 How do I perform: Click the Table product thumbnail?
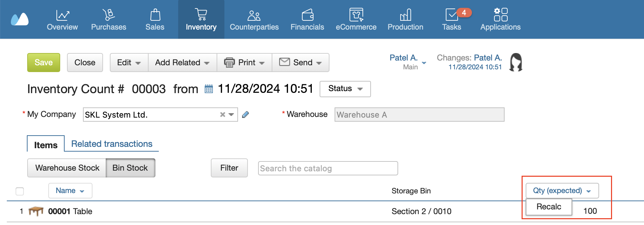tap(36, 211)
